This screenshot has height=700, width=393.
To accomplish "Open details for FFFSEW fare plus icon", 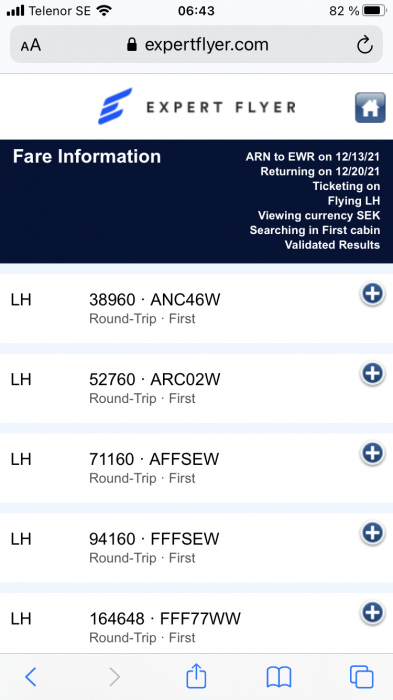I will (373, 533).
